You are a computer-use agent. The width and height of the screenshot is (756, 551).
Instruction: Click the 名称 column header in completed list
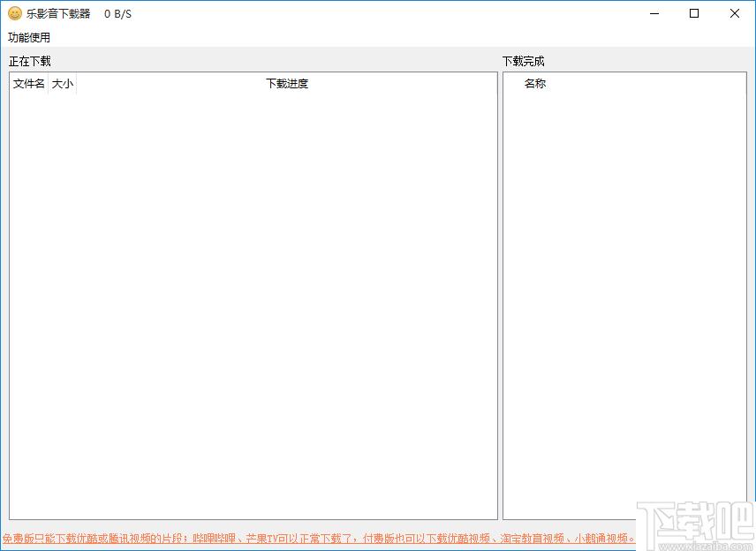pos(534,84)
